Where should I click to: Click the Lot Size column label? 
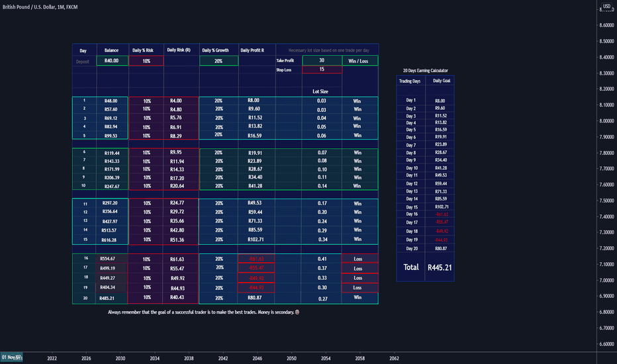coord(320,91)
